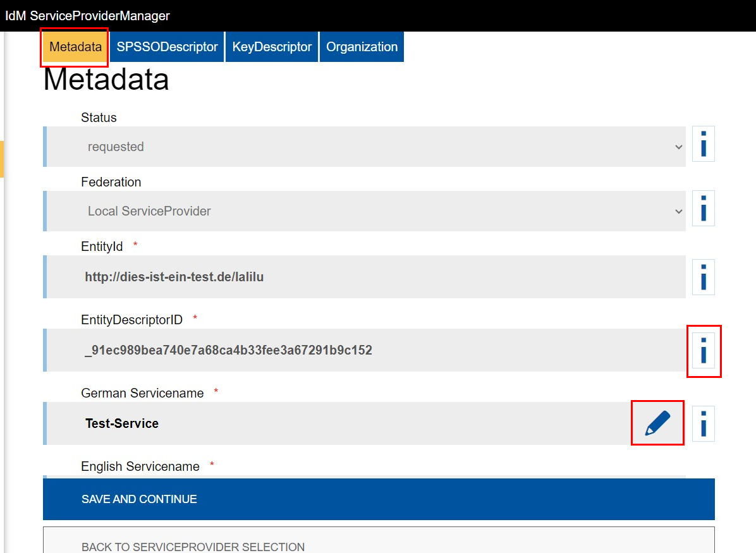Click the Test-Service name field
The width and height of the screenshot is (756, 553).
click(x=316, y=423)
